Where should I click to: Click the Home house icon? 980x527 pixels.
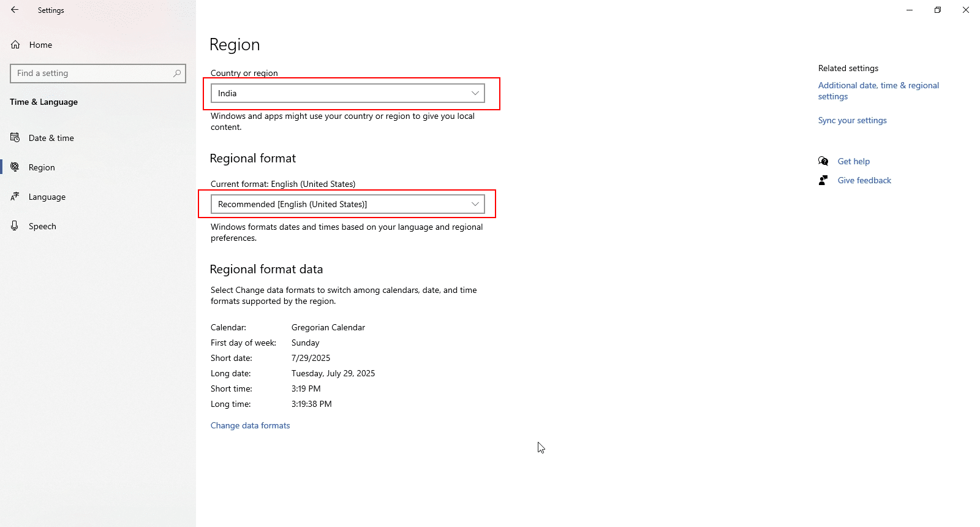pos(15,45)
